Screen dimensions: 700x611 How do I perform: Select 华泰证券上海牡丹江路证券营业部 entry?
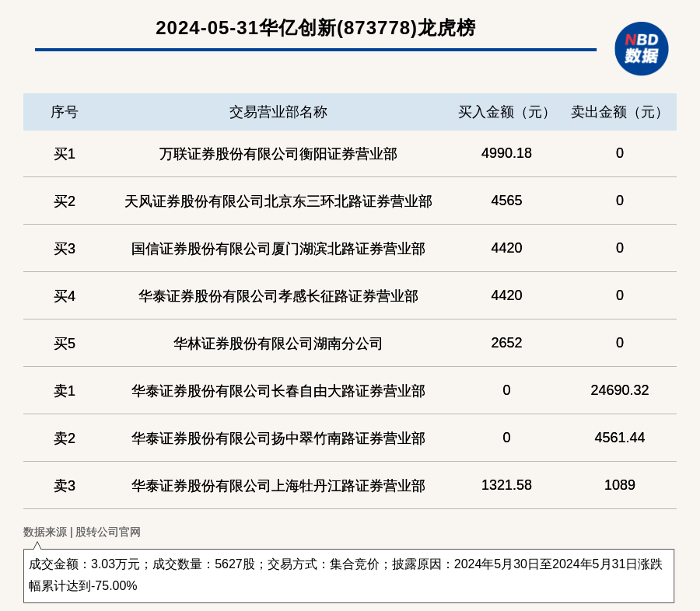[278, 486]
